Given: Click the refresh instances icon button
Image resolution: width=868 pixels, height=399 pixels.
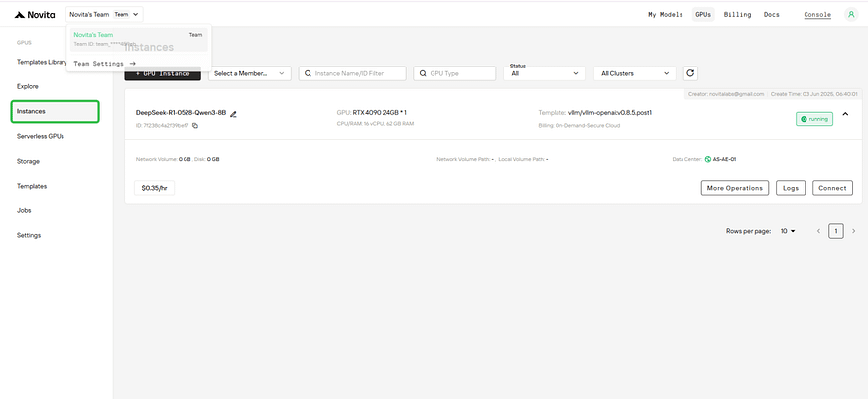Looking at the screenshot, I should coord(690,73).
